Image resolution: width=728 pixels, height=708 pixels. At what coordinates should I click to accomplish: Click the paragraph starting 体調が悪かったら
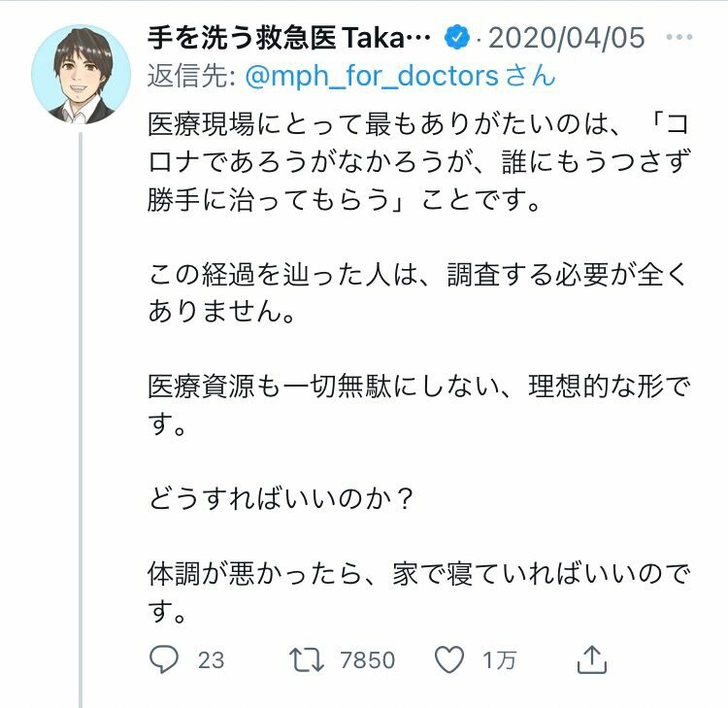point(418,592)
